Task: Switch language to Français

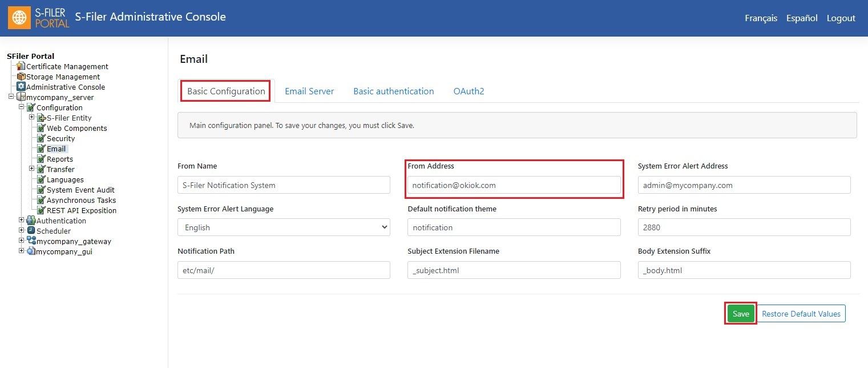Action: [761, 18]
